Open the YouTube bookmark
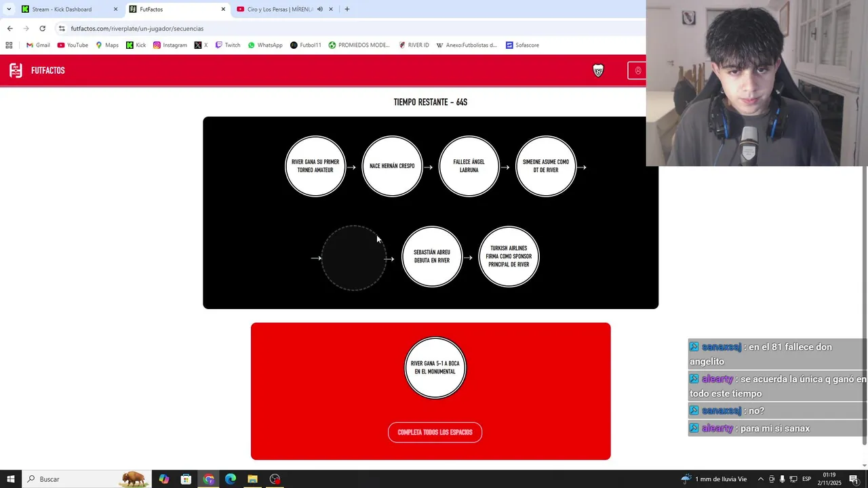Image resolution: width=868 pixels, height=488 pixels. 73,45
